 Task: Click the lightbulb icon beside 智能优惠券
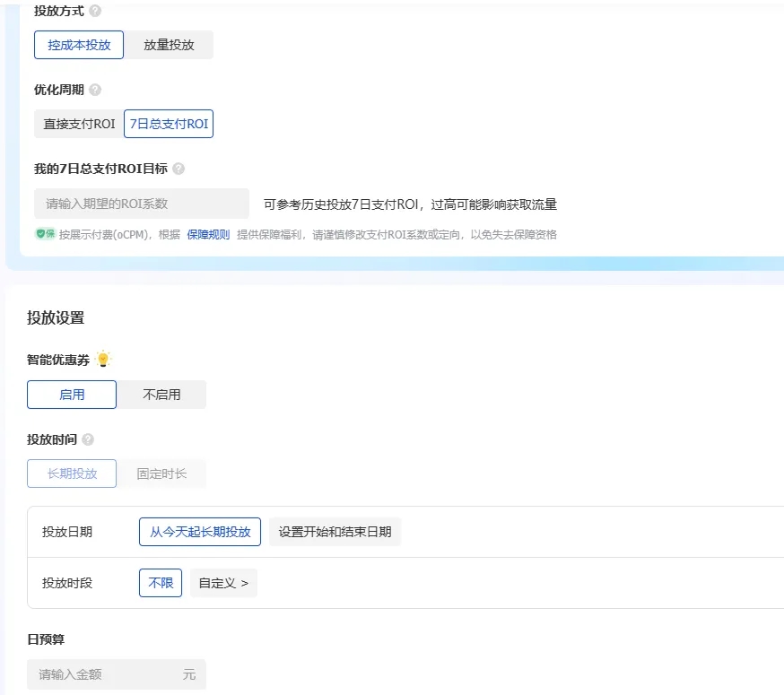[103, 358]
